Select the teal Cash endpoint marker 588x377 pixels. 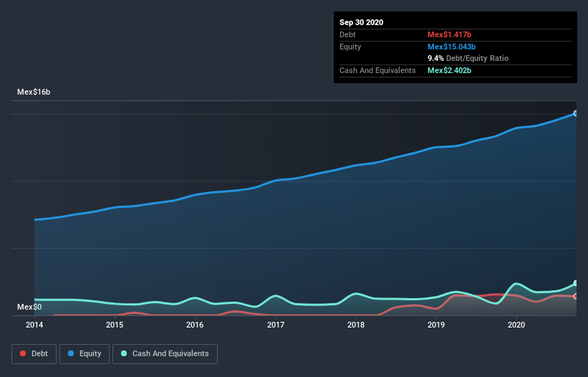point(576,283)
